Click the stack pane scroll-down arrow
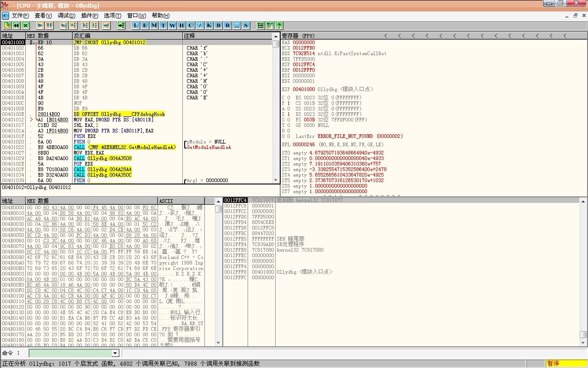Image resolution: width=588 pixels, height=368 pixels. 583,343
